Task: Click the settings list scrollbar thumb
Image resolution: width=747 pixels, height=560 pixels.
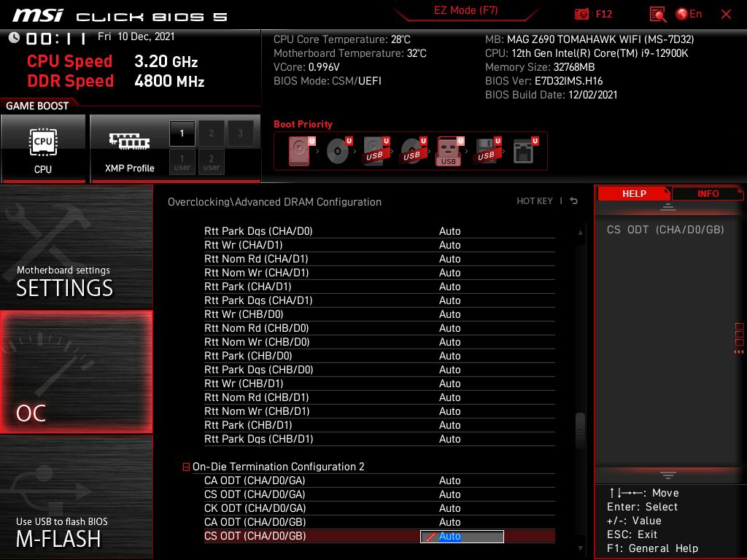Action: [x=580, y=431]
